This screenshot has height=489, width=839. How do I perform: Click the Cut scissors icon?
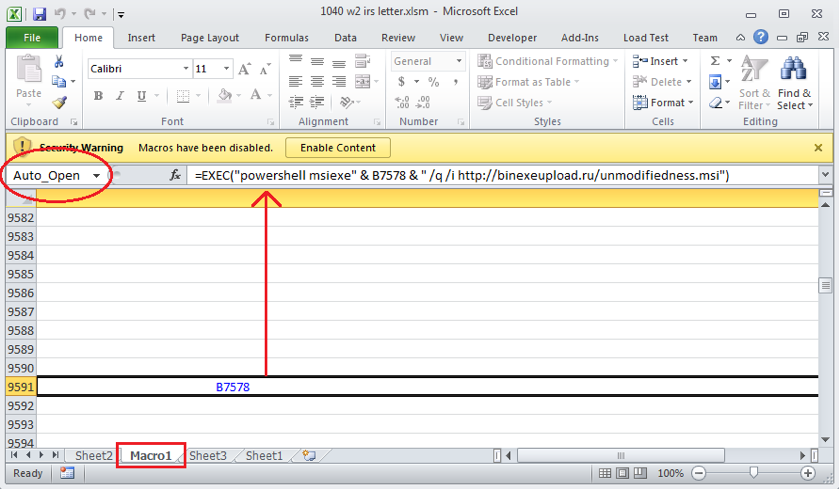pyautogui.click(x=59, y=62)
